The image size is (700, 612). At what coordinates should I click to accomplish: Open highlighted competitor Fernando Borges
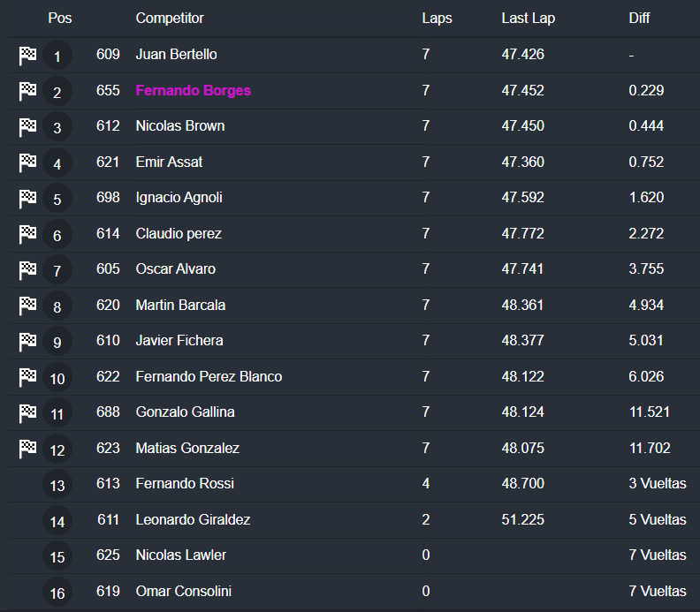[x=193, y=90]
